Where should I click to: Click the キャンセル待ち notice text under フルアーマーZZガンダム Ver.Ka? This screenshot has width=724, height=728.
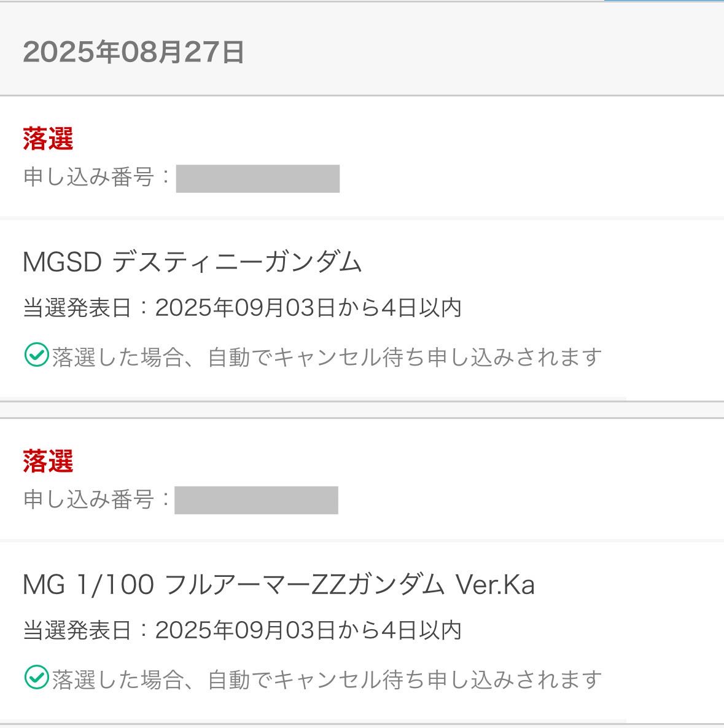coord(327,679)
